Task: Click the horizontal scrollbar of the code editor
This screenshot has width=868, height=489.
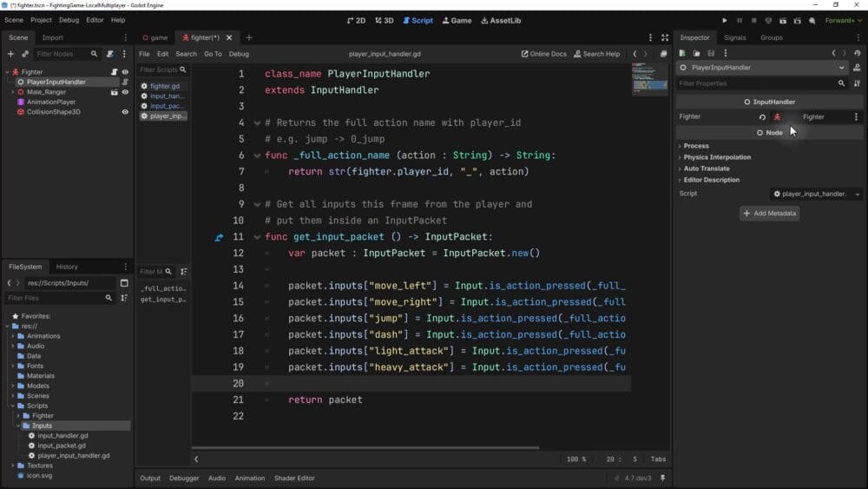Action: tap(365, 447)
